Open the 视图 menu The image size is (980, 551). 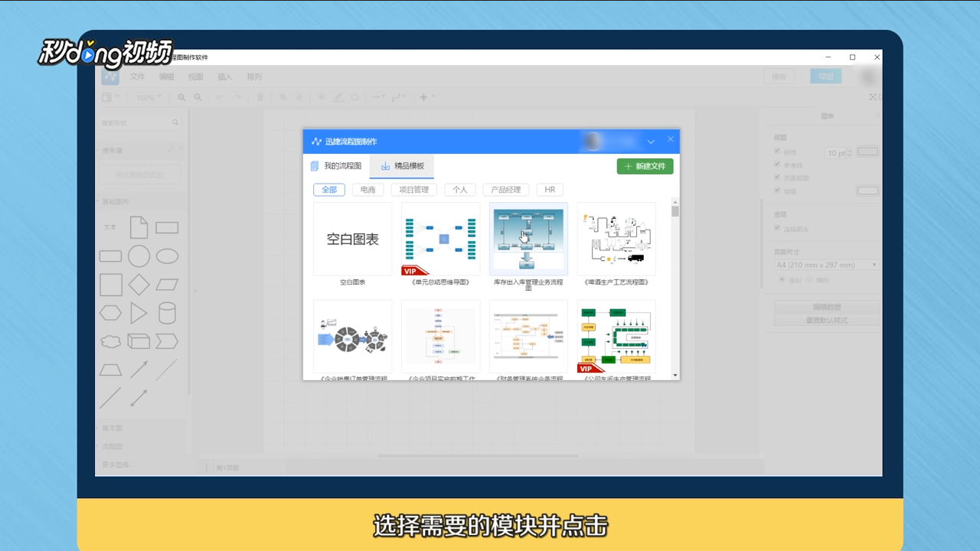pyautogui.click(x=196, y=77)
